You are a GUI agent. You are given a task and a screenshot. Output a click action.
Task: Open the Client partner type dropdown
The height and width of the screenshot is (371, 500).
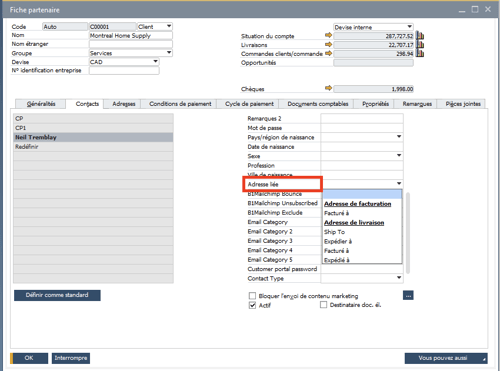coord(169,26)
